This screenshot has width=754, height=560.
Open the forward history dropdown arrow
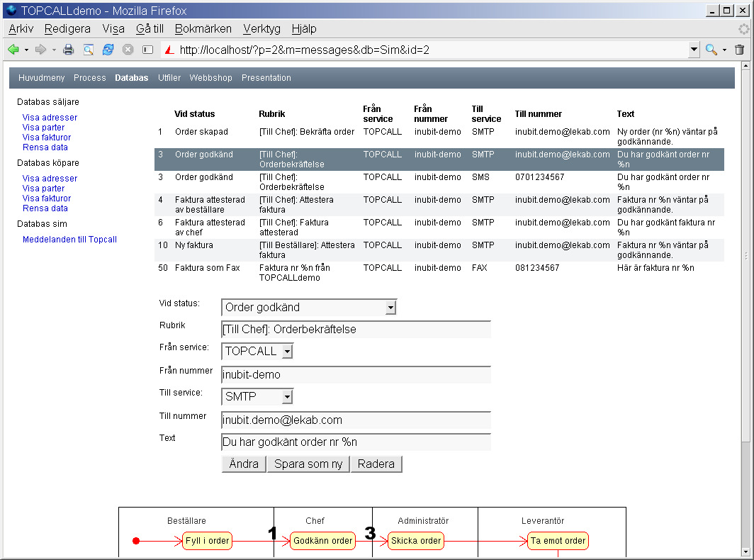click(x=54, y=50)
